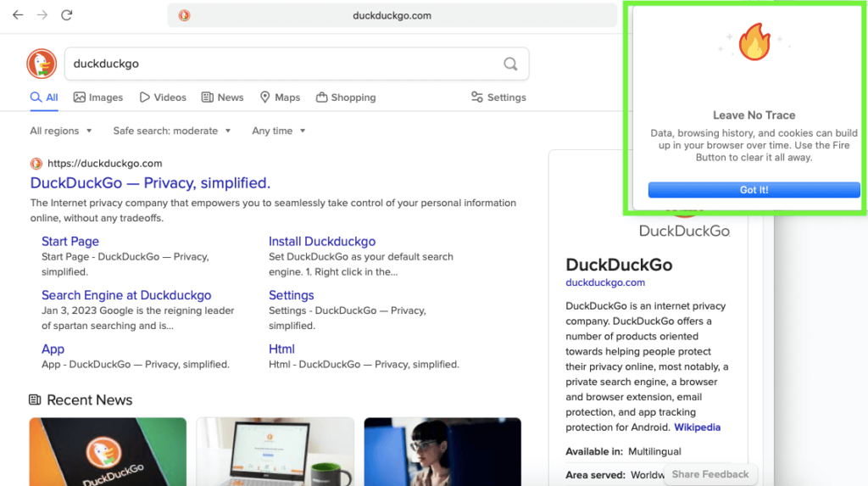
Task: Open the address bar showing duckduckgo.com
Action: (392, 15)
